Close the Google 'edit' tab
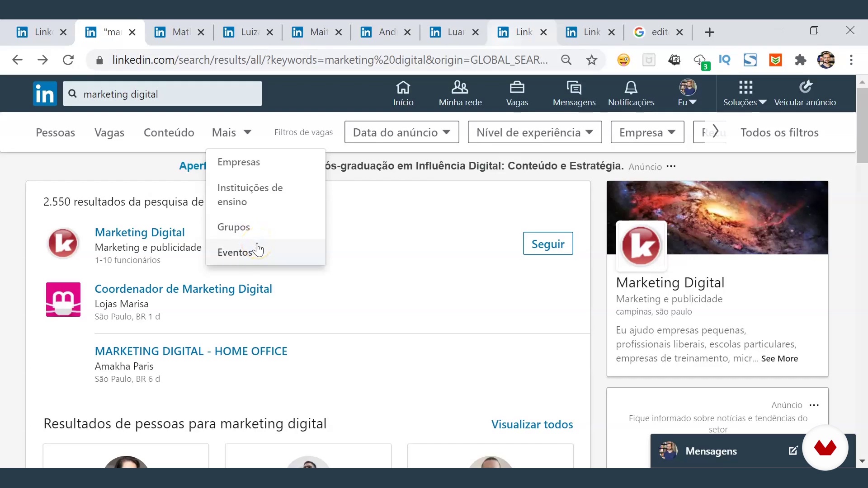Image resolution: width=868 pixels, height=488 pixels. pyautogui.click(x=679, y=32)
